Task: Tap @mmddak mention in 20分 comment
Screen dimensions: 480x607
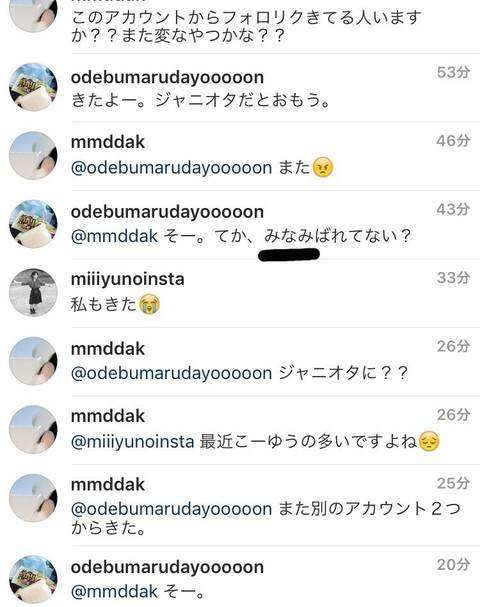Action: [x=115, y=591]
